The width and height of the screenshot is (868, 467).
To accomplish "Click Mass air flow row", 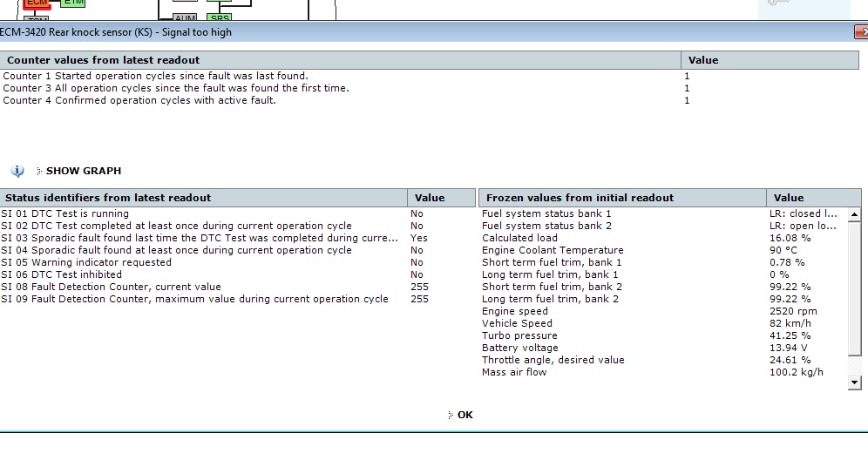I will [x=663, y=372].
